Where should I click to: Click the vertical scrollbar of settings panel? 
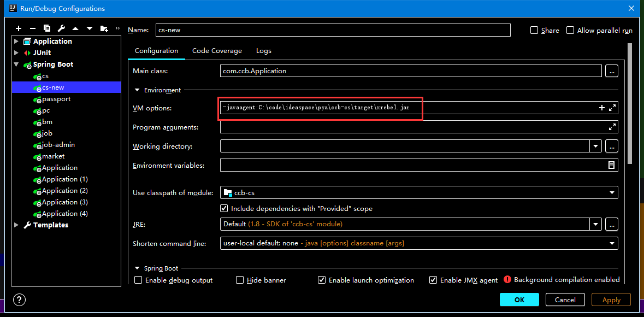(630, 104)
